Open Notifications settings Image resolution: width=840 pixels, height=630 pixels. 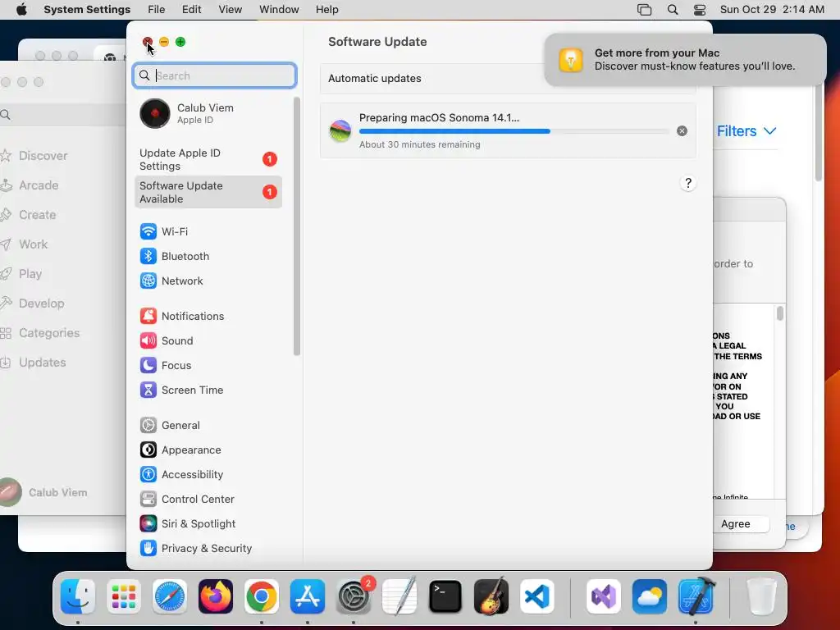[x=209, y=316]
